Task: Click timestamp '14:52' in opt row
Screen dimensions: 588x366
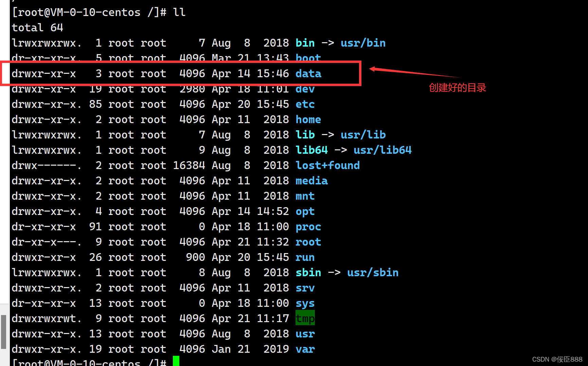Action: click(x=273, y=211)
